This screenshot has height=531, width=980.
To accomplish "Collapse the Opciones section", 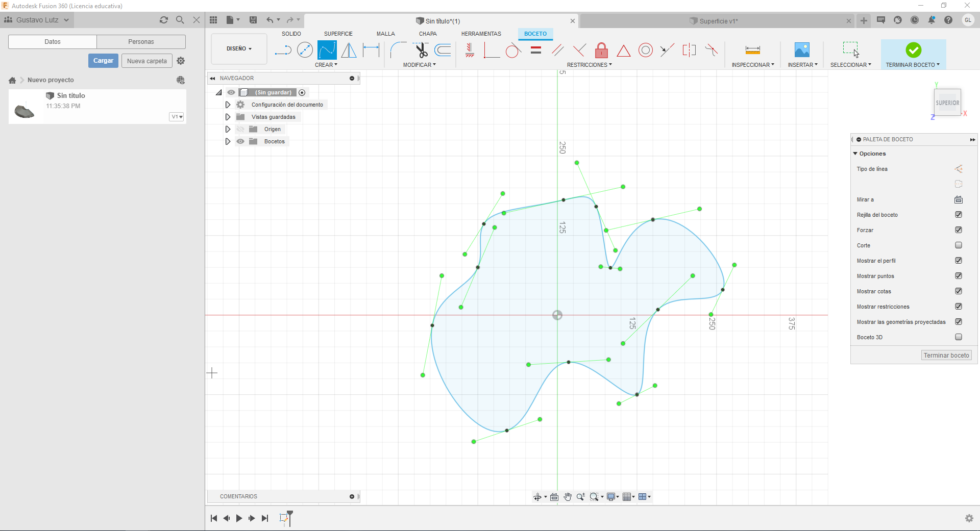I will 855,154.
